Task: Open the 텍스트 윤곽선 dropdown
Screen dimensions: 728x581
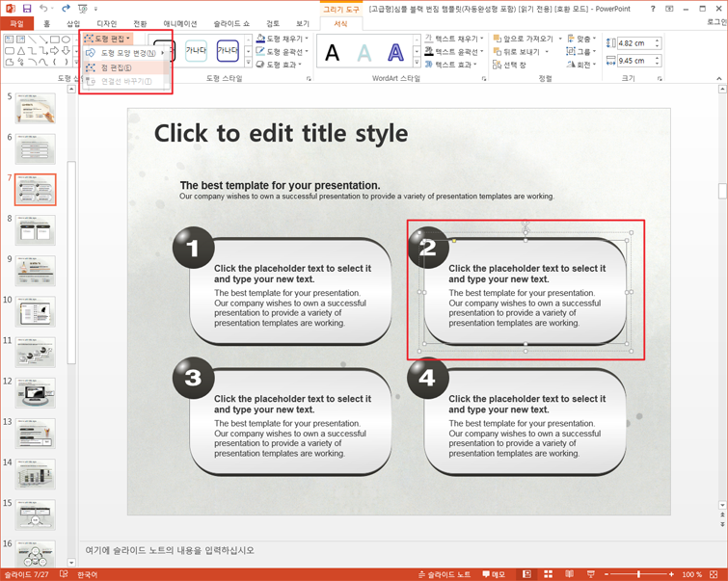Action: [454, 51]
